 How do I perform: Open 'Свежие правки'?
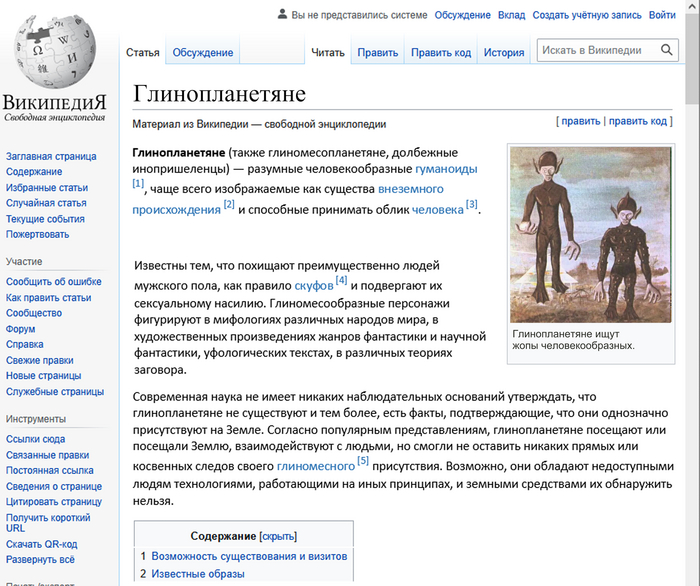point(40,360)
